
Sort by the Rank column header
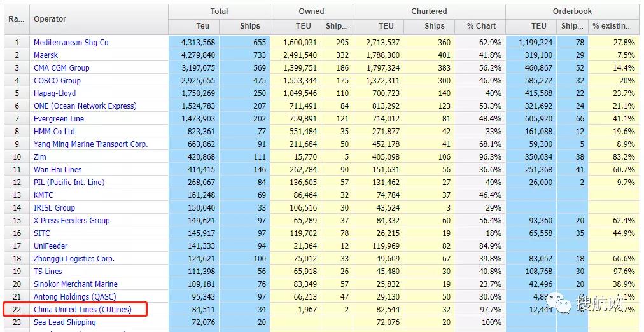(17, 19)
